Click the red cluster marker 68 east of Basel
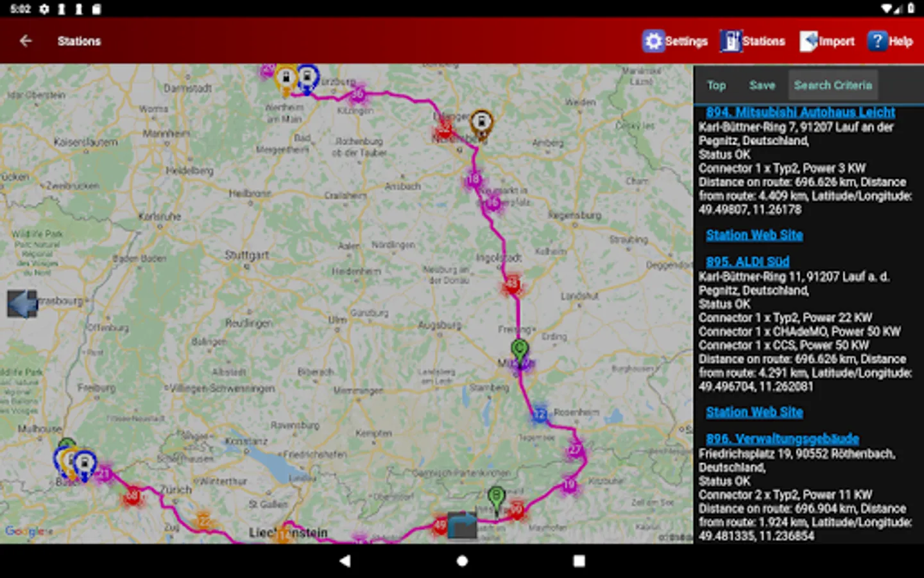The image size is (924, 578). (133, 495)
